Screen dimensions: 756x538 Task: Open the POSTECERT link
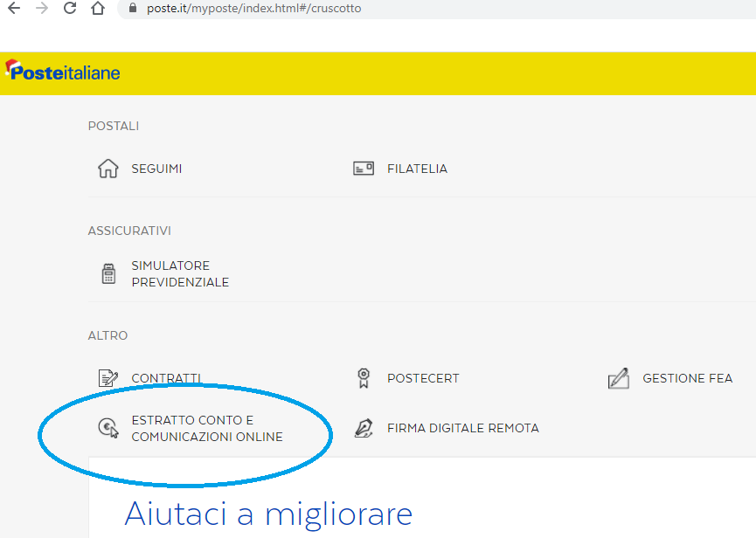[423, 378]
